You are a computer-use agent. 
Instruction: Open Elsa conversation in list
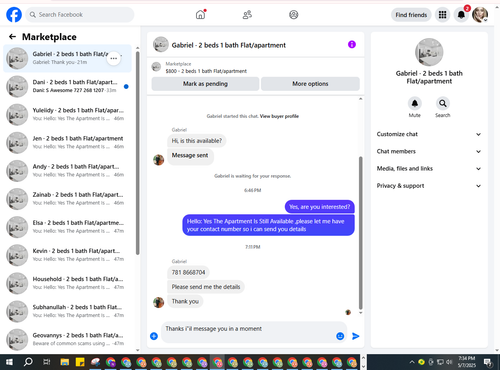[x=68, y=227]
